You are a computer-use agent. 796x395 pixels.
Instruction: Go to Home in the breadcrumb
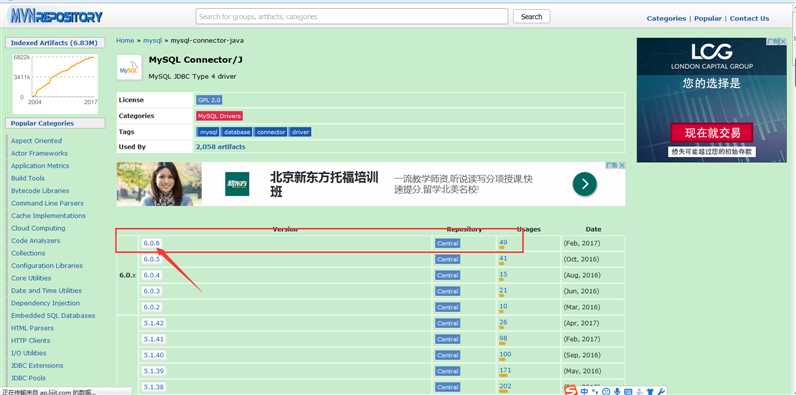click(125, 40)
